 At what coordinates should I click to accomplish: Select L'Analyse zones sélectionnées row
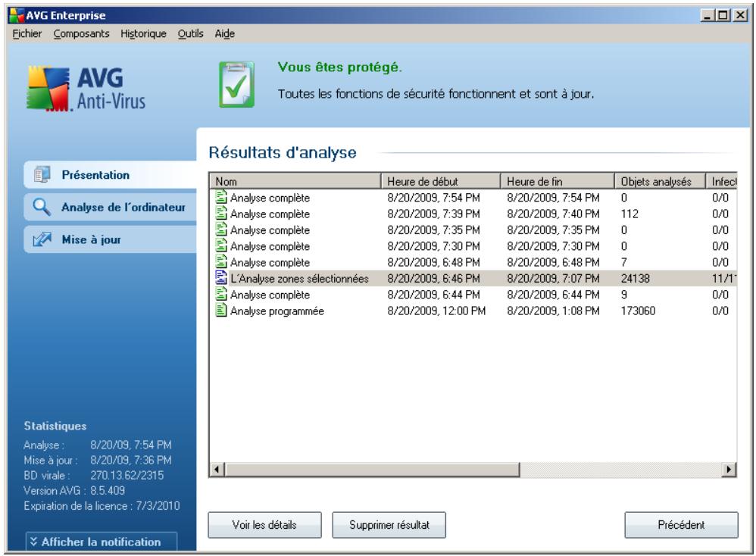[473, 278]
